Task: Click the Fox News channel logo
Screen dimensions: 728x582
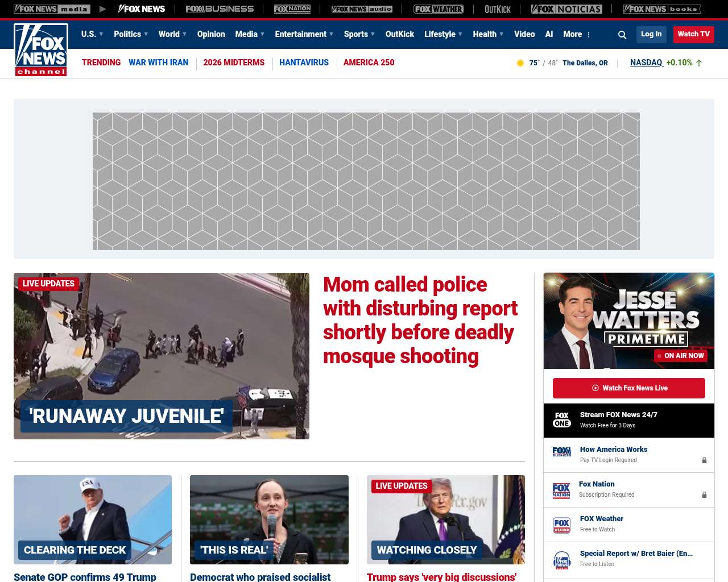Action: click(x=41, y=50)
